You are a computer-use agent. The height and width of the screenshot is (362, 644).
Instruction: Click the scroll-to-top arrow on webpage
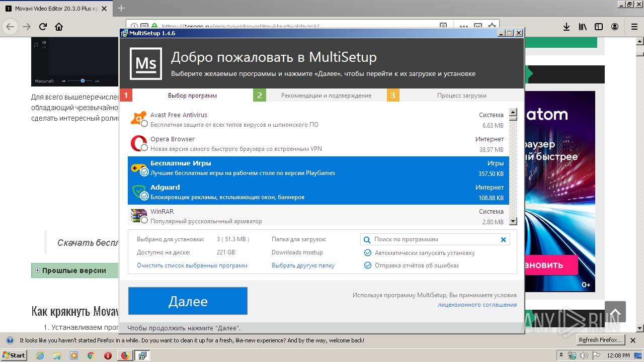(x=615, y=312)
